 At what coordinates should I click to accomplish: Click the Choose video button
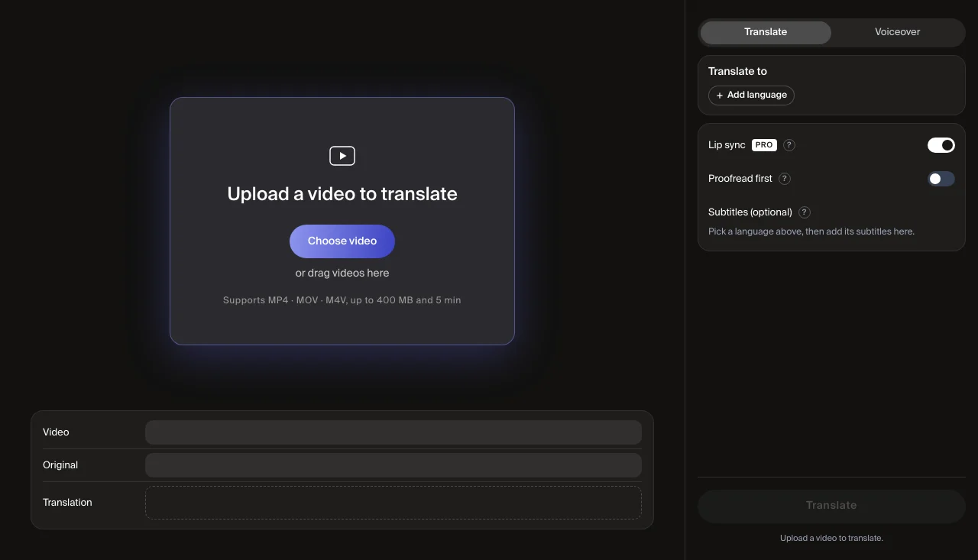(x=342, y=241)
